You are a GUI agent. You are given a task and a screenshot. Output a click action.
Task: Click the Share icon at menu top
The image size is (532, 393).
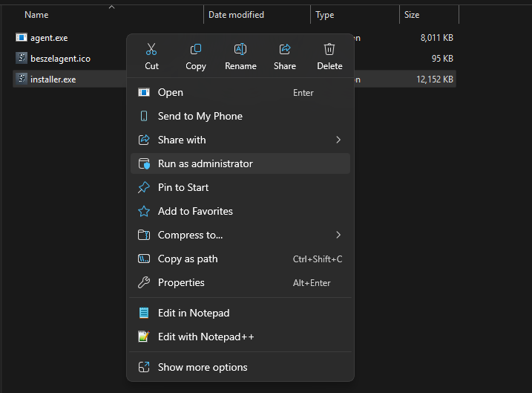[x=285, y=50]
